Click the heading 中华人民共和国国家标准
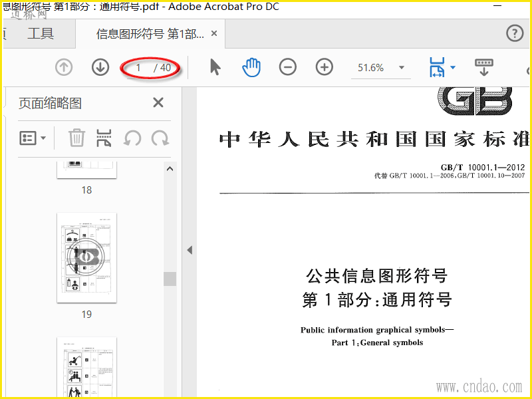Screen dimensions: 532x399 [374, 140]
